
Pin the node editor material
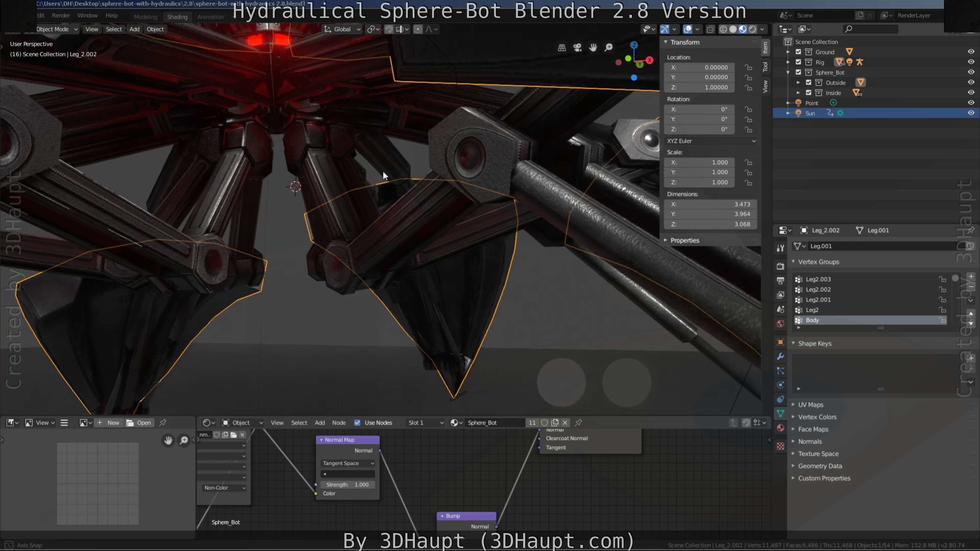click(x=578, y=422)
